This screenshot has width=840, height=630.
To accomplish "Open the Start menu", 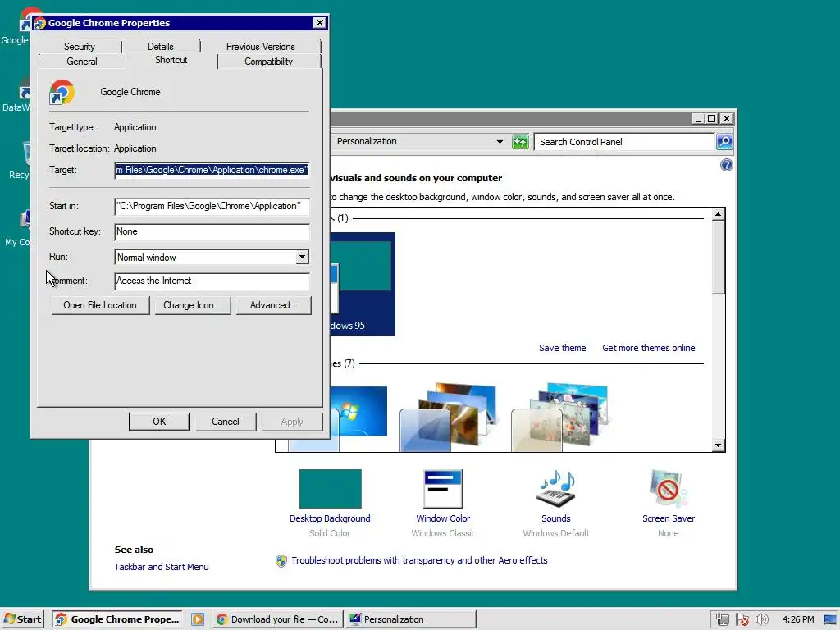I will point(22,619).
